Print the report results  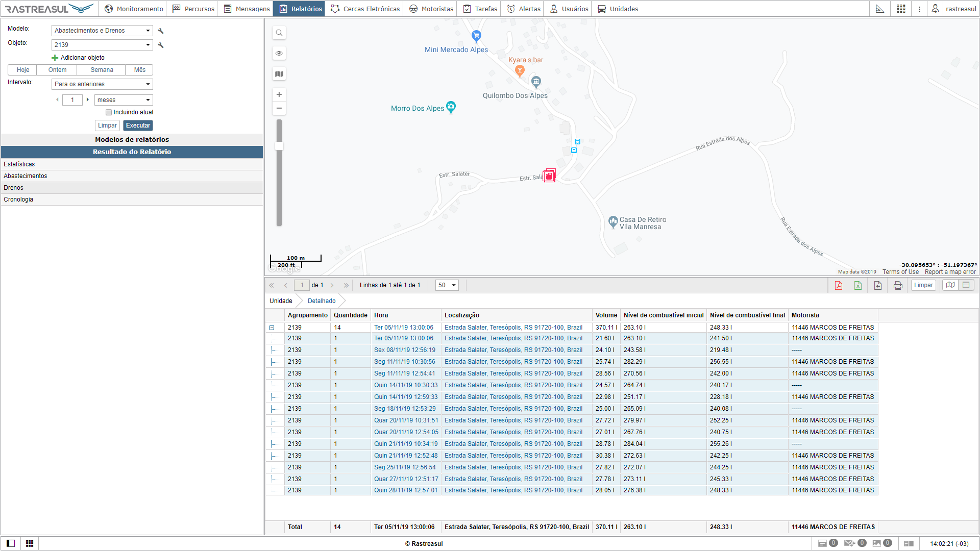(898, 285)
